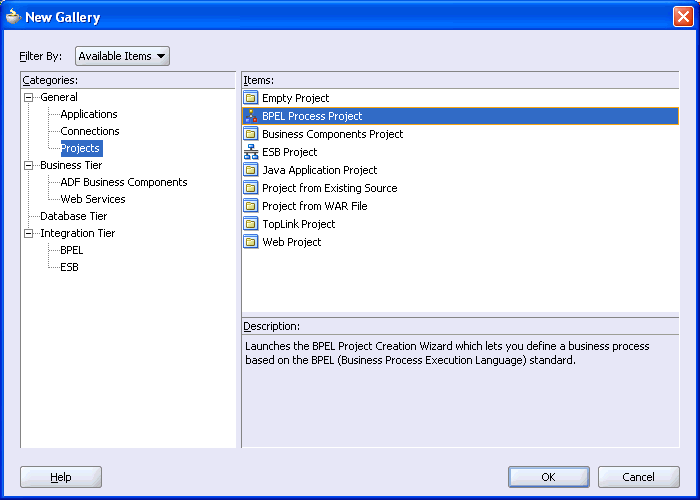The height and width of the screenshot is (500, 700).
Task: Click the Java Application Project icon
Action: pos(251,170)
